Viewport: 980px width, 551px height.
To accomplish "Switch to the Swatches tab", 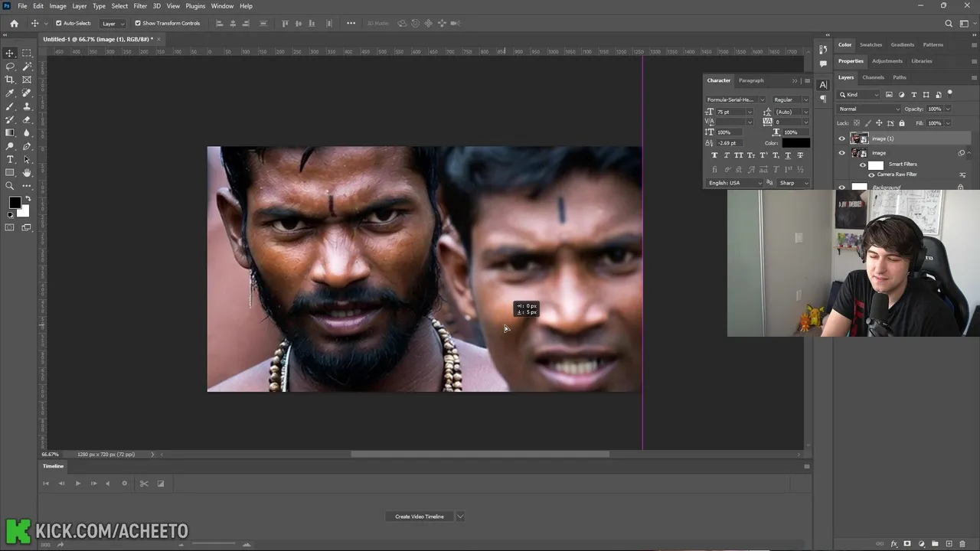I will tap(871, 44).
